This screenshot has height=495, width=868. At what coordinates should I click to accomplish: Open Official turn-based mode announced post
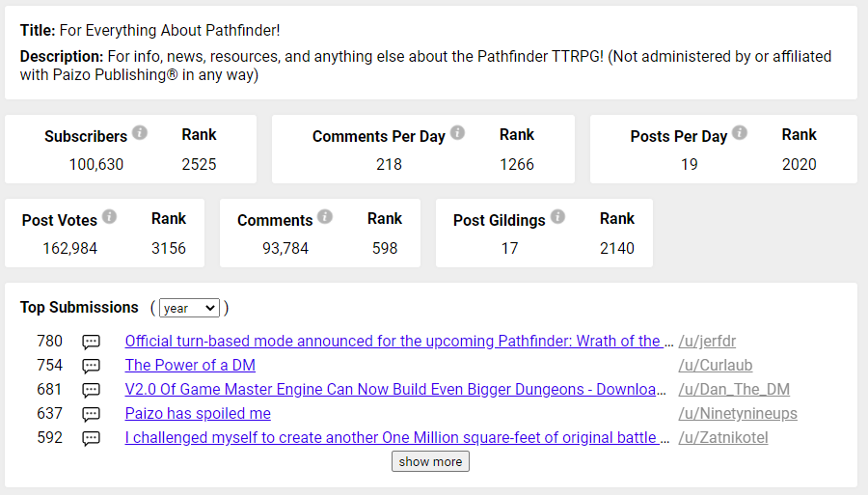click(399, 341)
